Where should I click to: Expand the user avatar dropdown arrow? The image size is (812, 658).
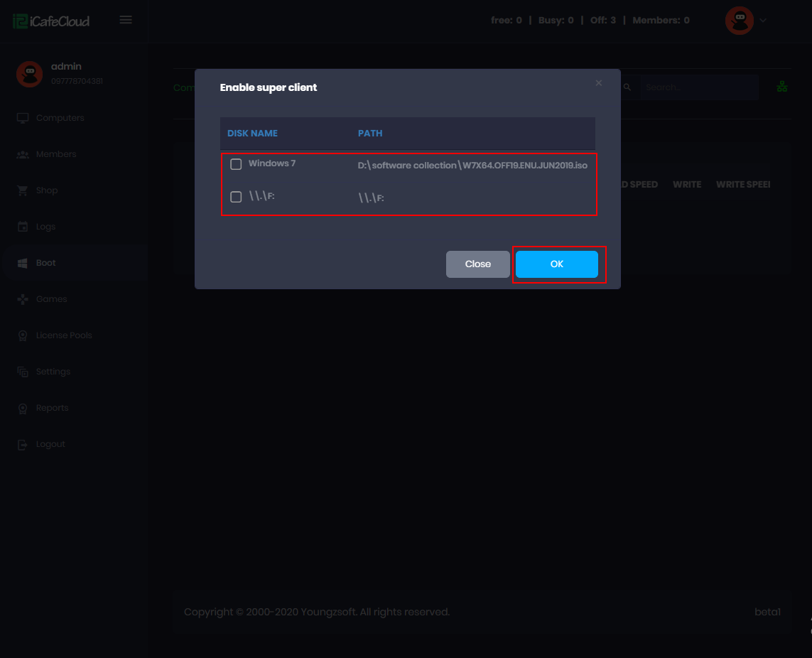click(763, 21)
